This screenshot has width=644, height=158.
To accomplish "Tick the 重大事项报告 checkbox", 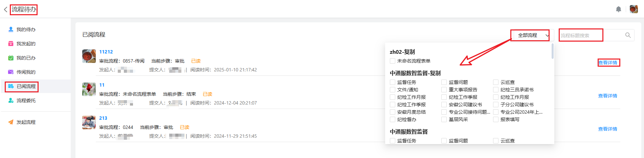I will (444, 90).
